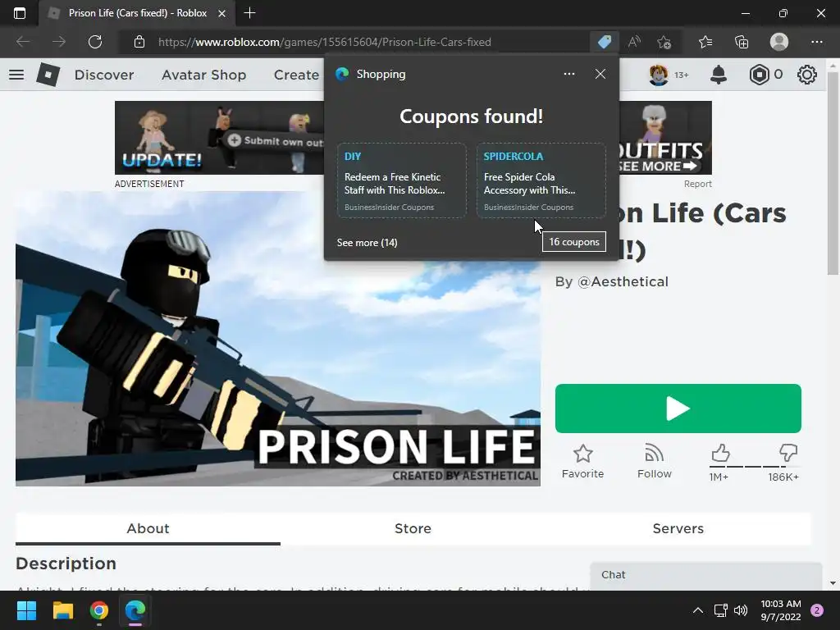This screenshot has height=630, width=840.
Task: Dislike the game with thumbs down
Action: coord(788,453)
